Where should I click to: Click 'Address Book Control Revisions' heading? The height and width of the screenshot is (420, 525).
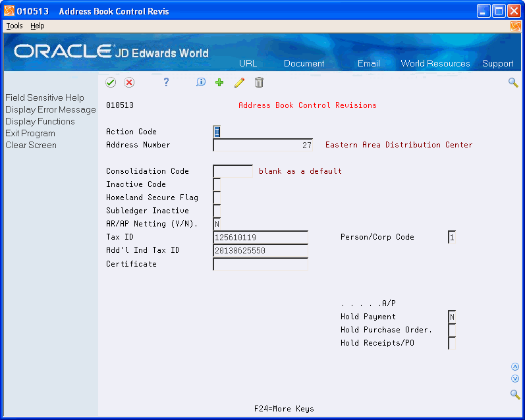[x=308, y=105]
